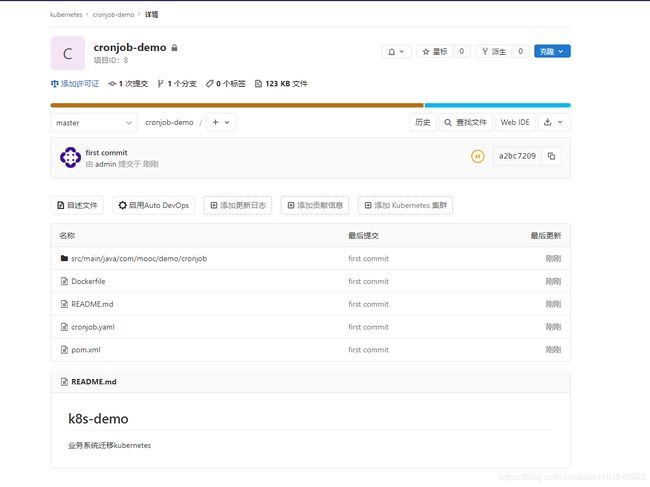Click the admin user avatar icon
The image size is (650, 487).
(70, 157)
